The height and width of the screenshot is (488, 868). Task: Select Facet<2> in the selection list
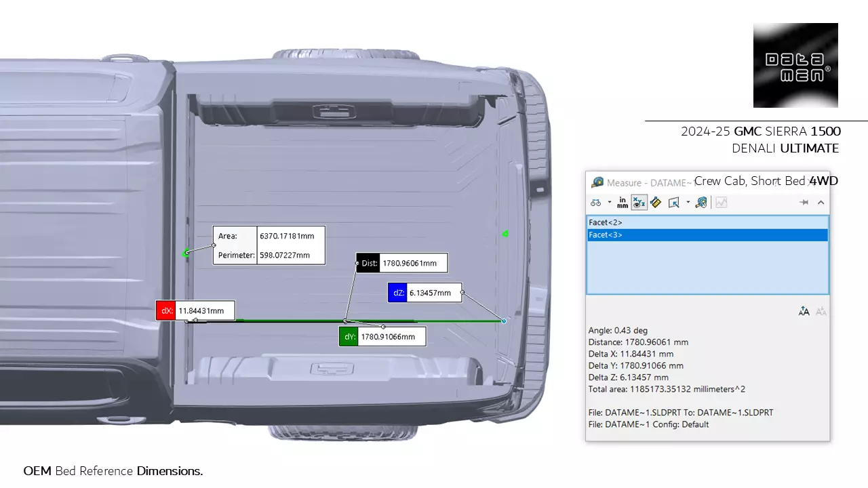coord(707,222)
